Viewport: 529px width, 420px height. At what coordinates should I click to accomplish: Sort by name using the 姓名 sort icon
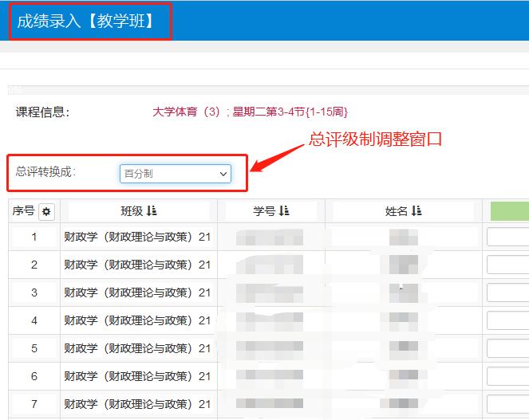pos(416,211)
